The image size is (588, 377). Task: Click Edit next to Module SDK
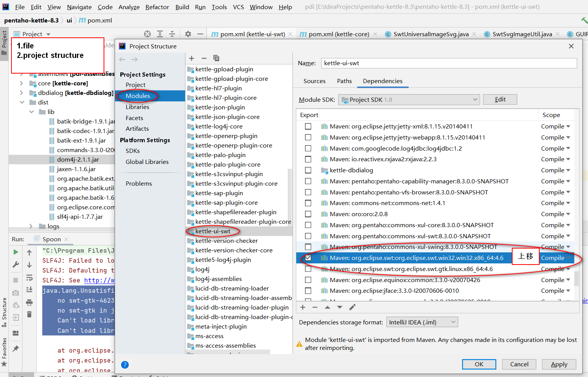click(500, 99)
